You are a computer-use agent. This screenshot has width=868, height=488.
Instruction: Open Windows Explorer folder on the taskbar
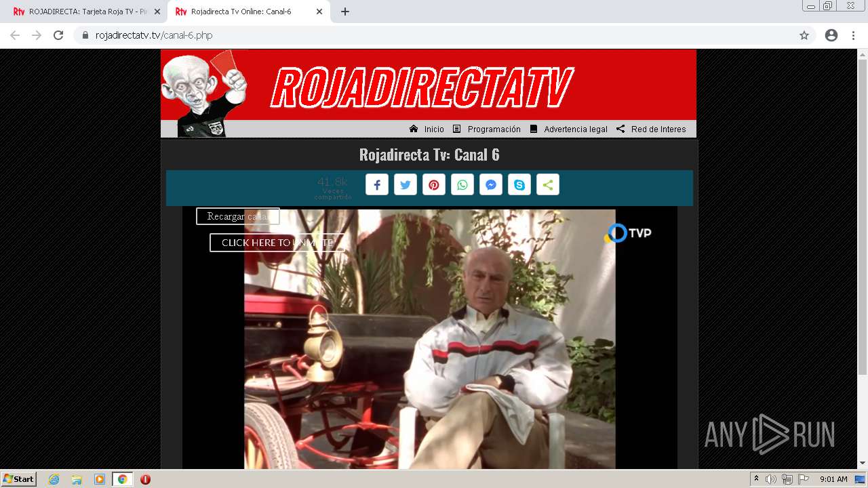pyautogui.click(x=77, y=479)
